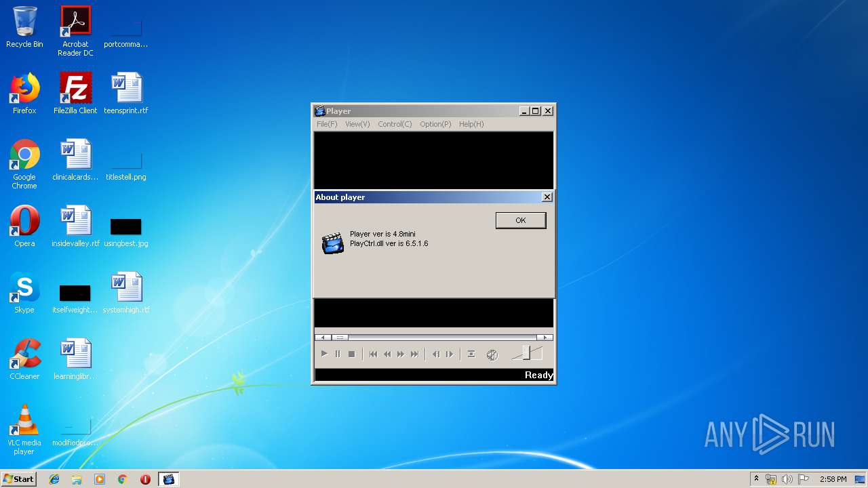
Task: Open Internet Explorer from taskbar
Action: 54,479
